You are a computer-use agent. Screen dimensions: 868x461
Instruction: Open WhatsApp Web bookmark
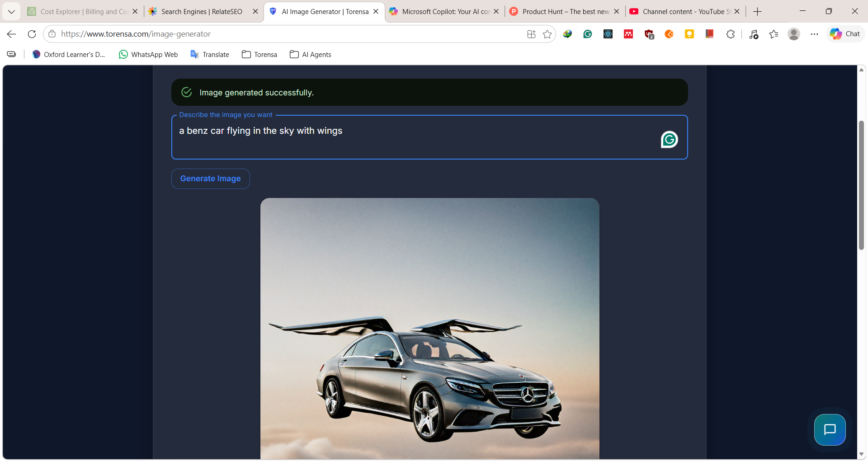tap(148, 55)
